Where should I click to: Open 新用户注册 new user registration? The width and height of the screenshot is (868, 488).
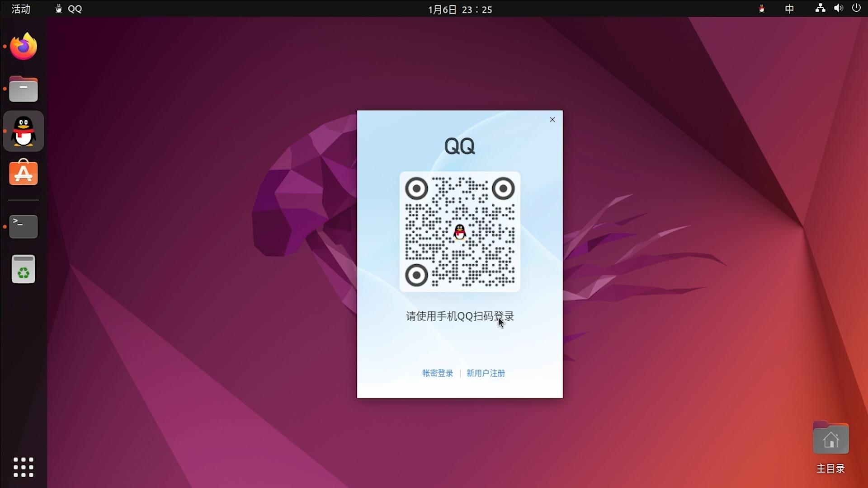tap(486, 373)
